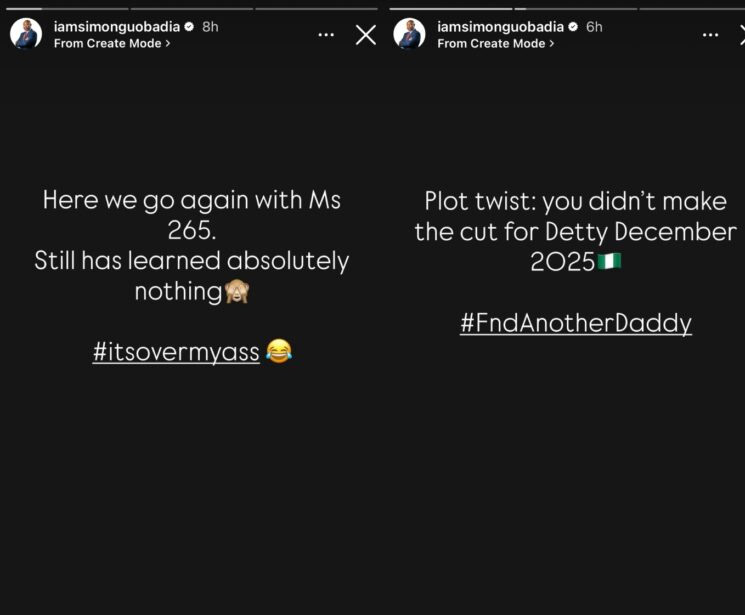This screenshot has width=745, height=615.
Task: Open 'From Create Mode' on the 8h story
Action: (x=112, y=43)
